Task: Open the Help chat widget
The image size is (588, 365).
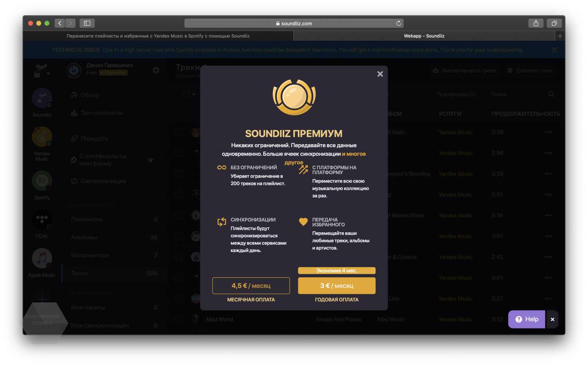Action: coord(526,319)
